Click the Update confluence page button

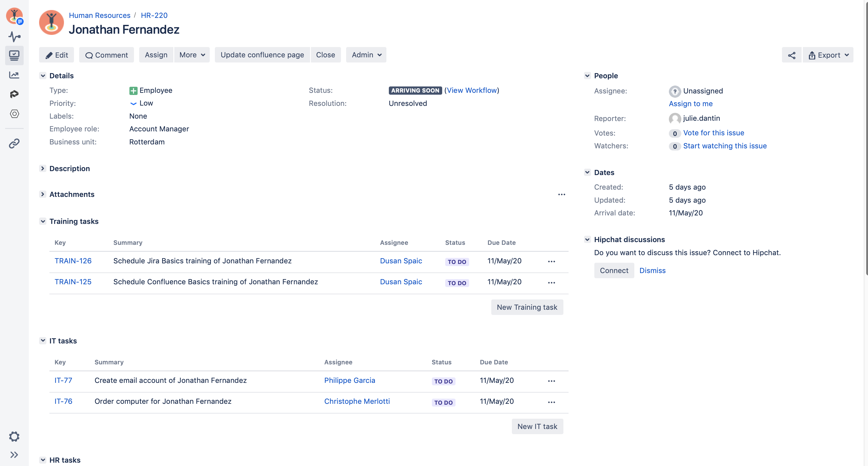coord(262,55)
